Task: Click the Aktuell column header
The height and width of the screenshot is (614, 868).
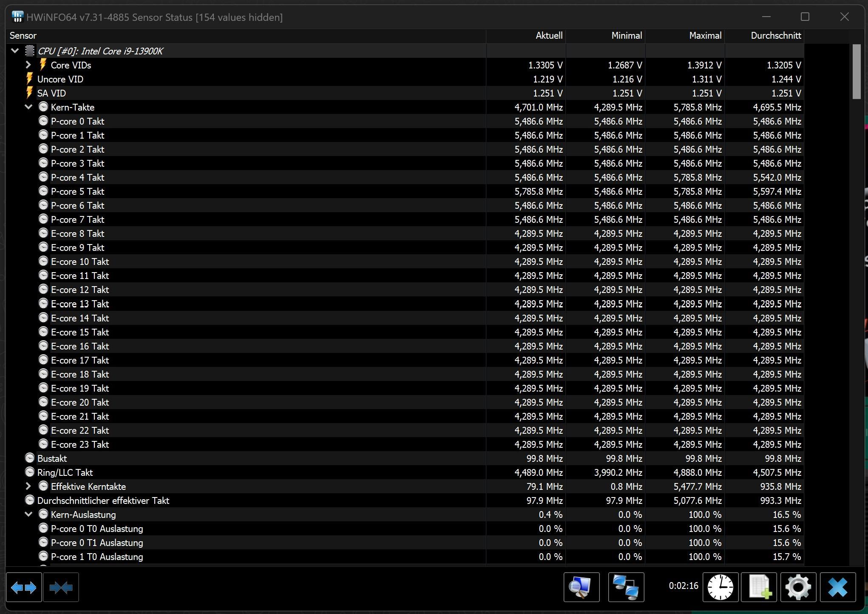Action: (548, 36)
